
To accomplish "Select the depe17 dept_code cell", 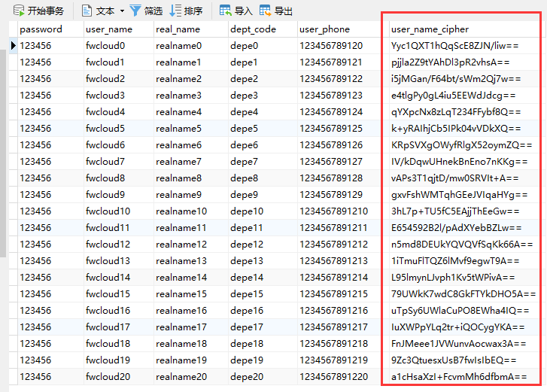I will (248, 327).
